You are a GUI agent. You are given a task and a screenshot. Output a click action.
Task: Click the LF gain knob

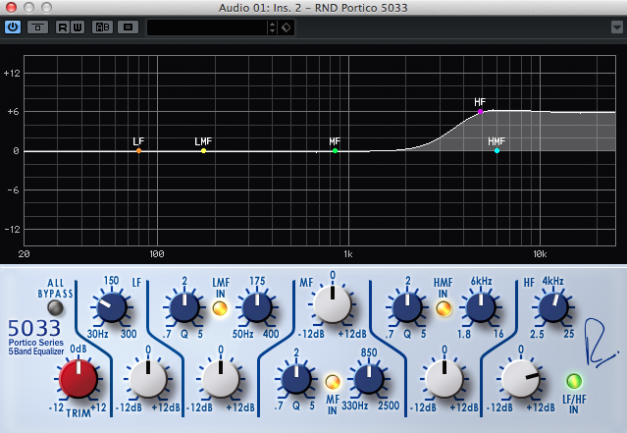148,379
